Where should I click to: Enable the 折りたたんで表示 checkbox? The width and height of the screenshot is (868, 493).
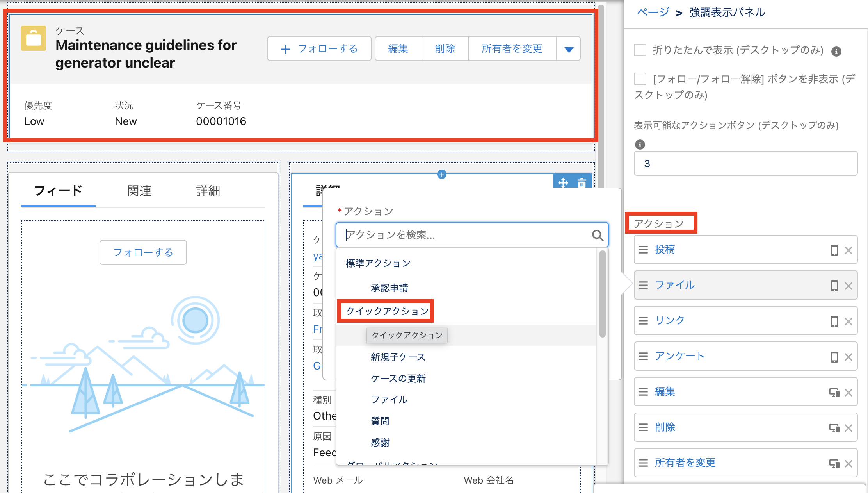click(x=640, y=50)
